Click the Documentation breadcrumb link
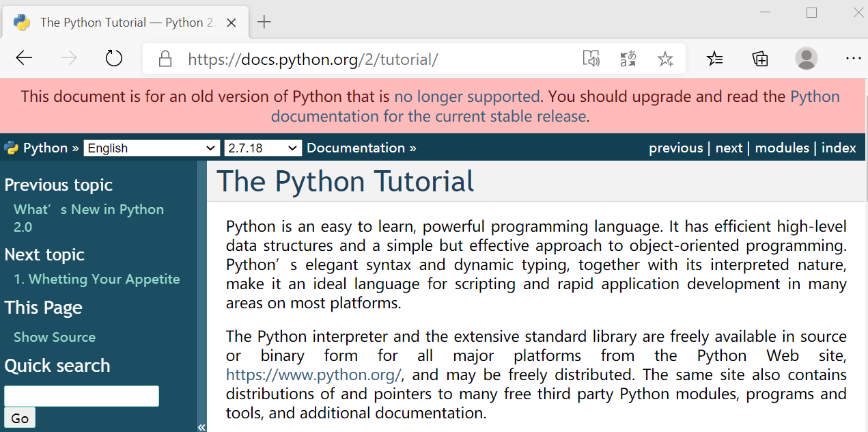 coord(356,148)
